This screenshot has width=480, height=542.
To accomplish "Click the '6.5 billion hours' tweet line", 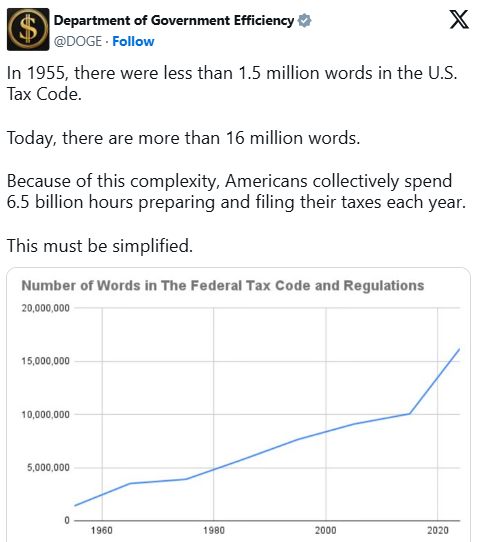I will click(236, 202).
